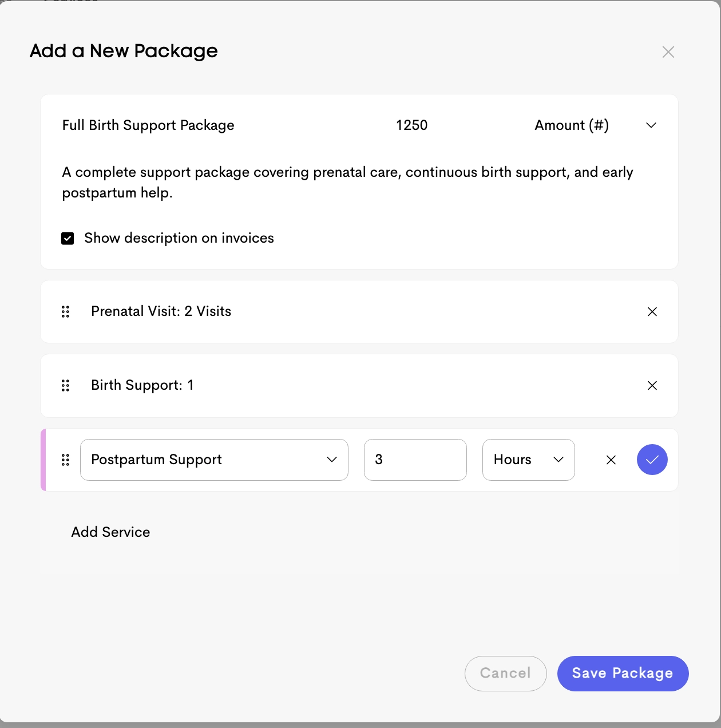This screenshot has width=721, height=728.
Task: Click the quantity field showing 3
Action: (x=415, y=460)
